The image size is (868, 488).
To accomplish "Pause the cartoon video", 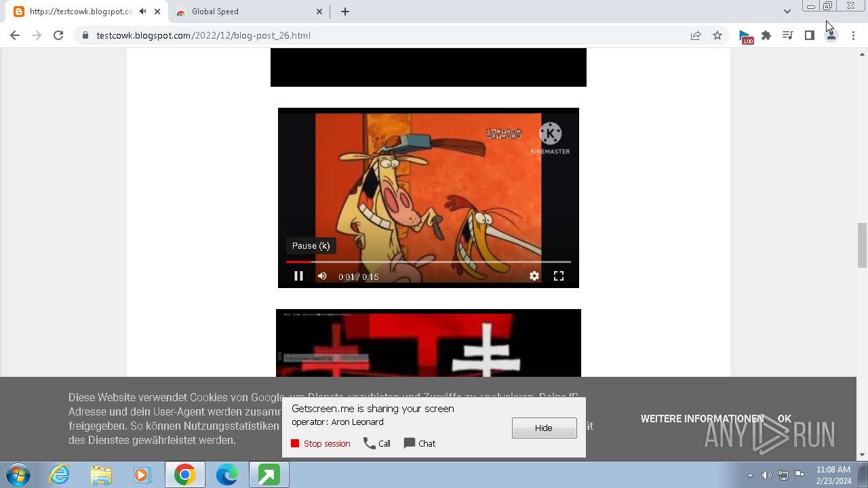I will pyautogui.click(x=298, y=276).
